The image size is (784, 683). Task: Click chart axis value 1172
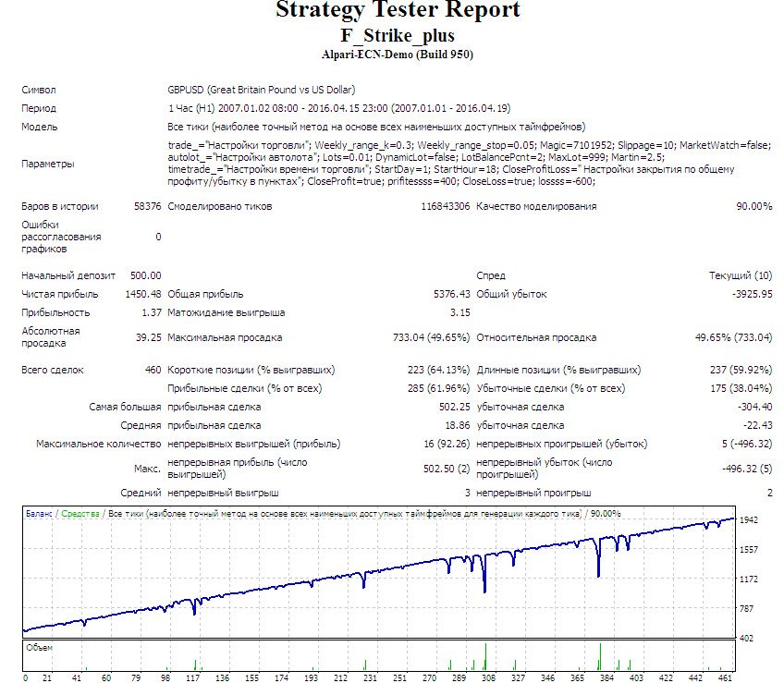coord(749,579)
